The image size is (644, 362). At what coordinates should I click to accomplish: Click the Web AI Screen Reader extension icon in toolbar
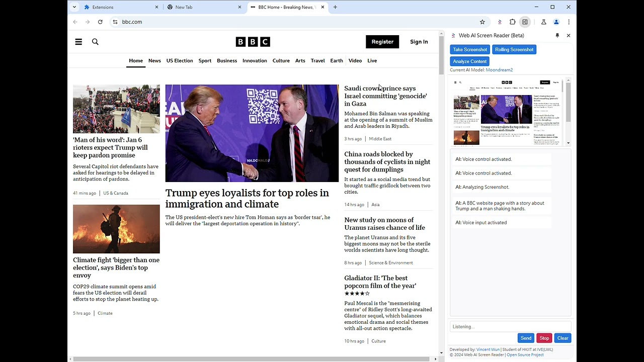(500, 22)
